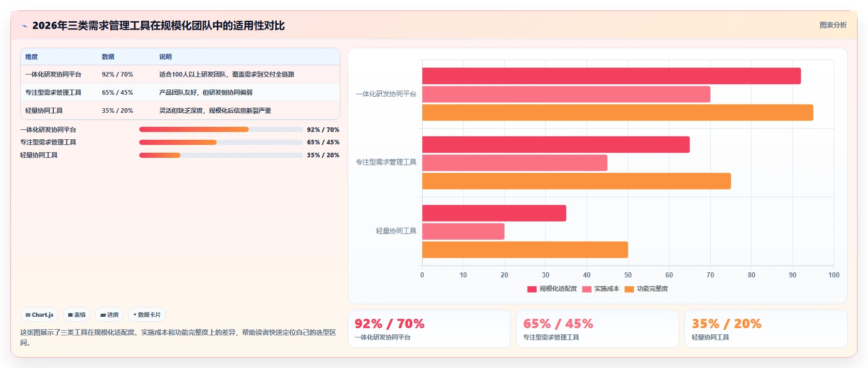Click the x-axis tick label 50

628,275
